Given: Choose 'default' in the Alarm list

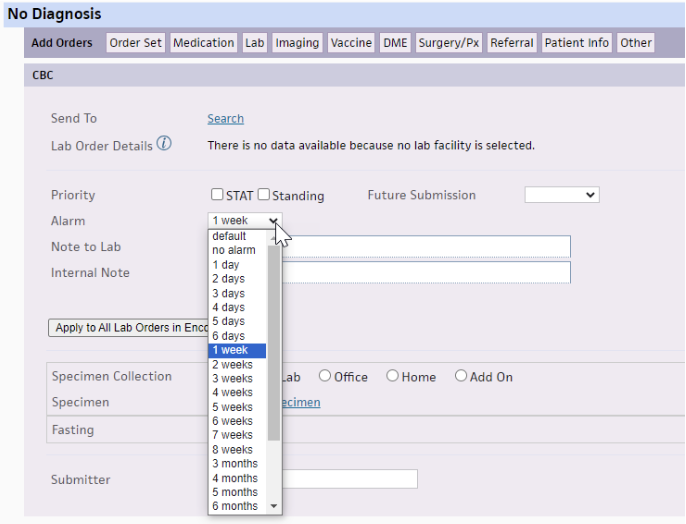Looking at the screenshot, I should click(237, 236).
